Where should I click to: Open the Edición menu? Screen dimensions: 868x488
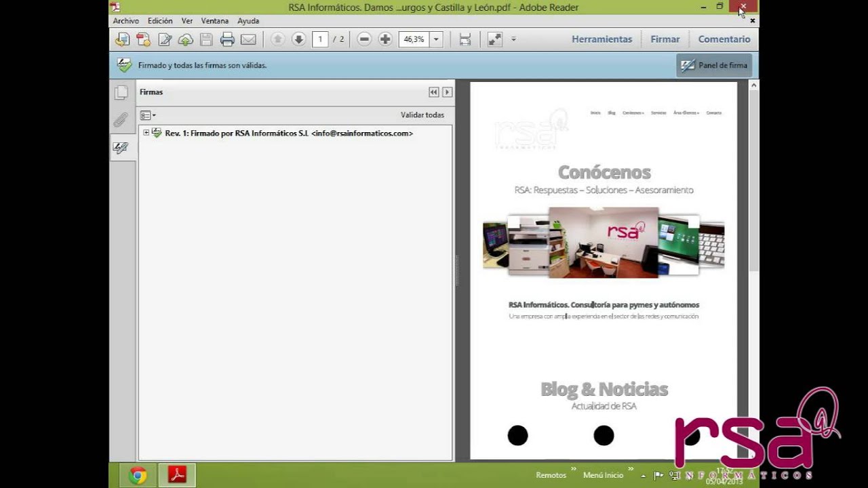point(160,21)
